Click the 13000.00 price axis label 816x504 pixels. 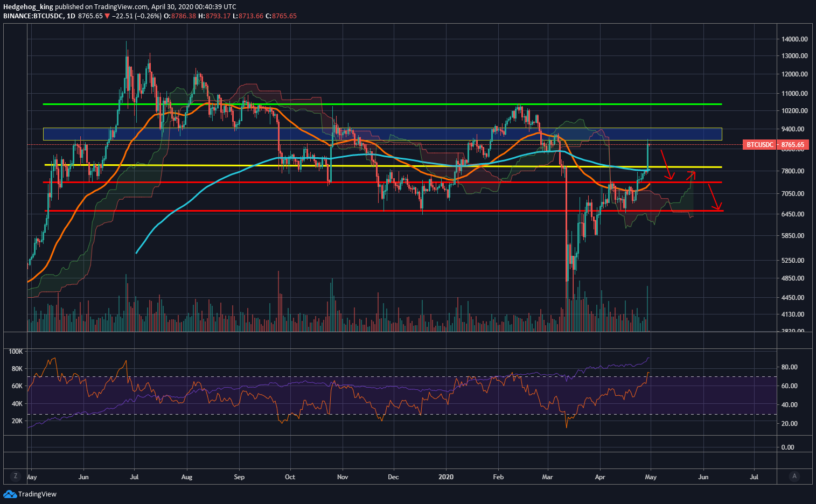(794, 56)
